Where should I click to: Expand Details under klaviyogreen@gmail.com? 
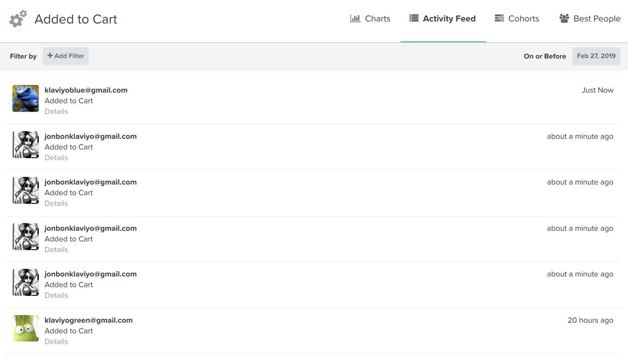point(56,341)
